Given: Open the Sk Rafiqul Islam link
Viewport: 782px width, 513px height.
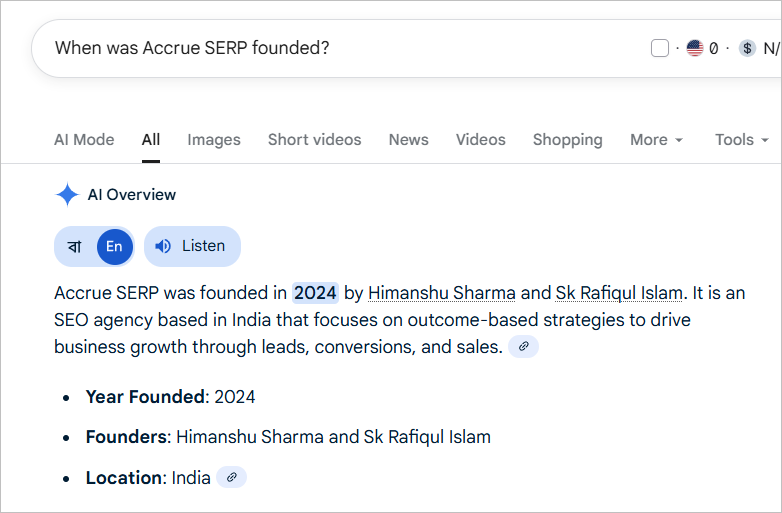Looking at the screenshot, I should pyautogui.click(x=619, y=293).
